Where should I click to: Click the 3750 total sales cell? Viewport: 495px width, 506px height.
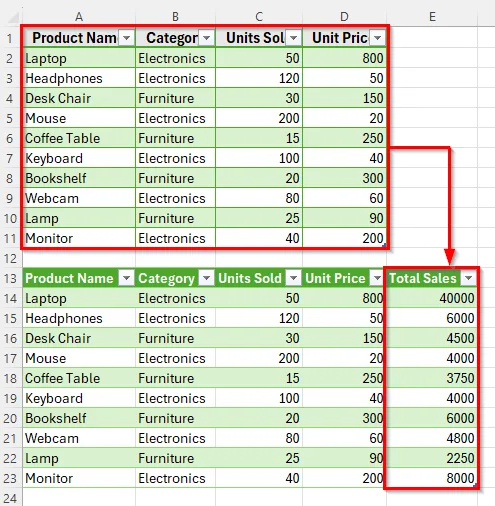[x=432, y=378]
